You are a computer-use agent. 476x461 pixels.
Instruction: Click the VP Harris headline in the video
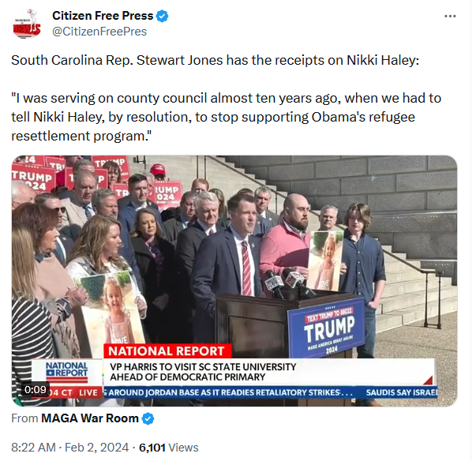click(203, 372)
